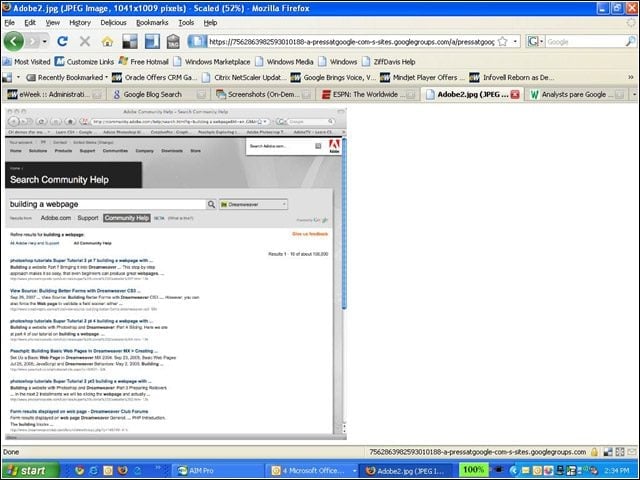
Task: Expand the quick launch overflow chevron
Action: 158,468
